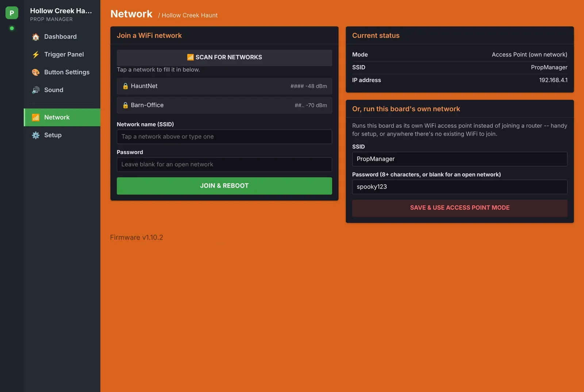Click the Mode value Access Point

tap(529, 55)
